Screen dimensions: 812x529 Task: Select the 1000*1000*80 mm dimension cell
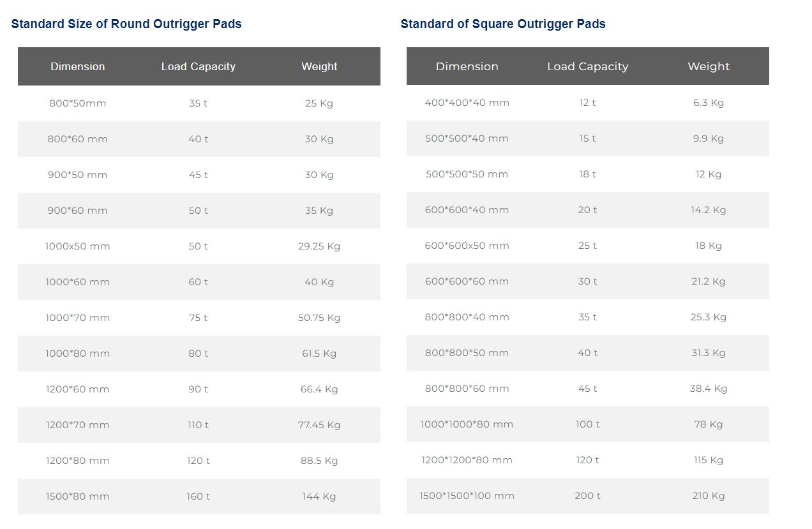[x=467, y=424]
